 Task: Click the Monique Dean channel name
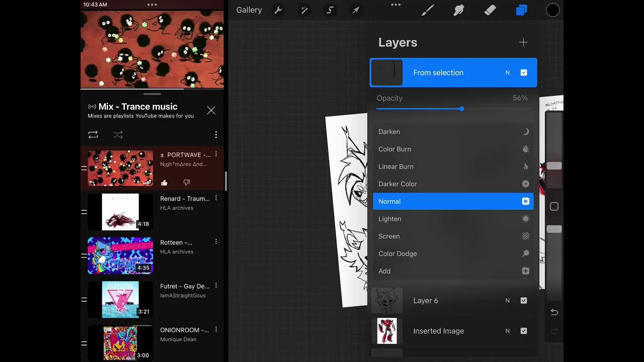coord(178,339)
